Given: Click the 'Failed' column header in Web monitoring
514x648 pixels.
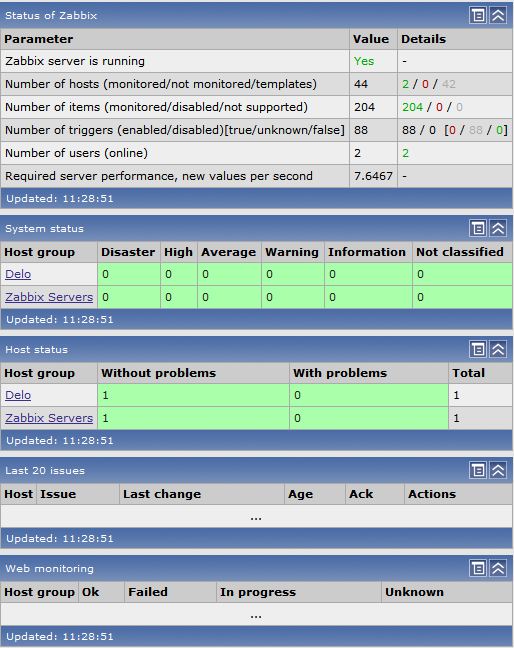Looking at the screenshot, I should click(x=148, y=592).
